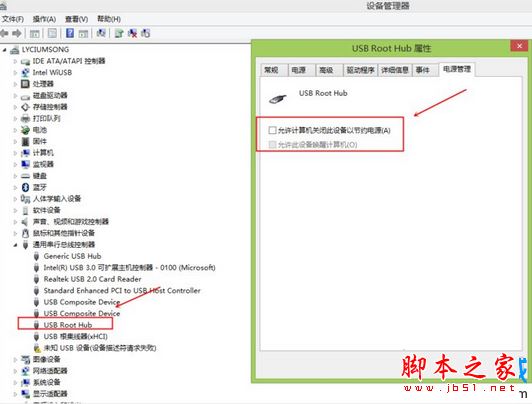Image resolution: width=532 pixels, height=404 pixels.
Task: Click the 电池 battery icon
Action: pos(25,130)
